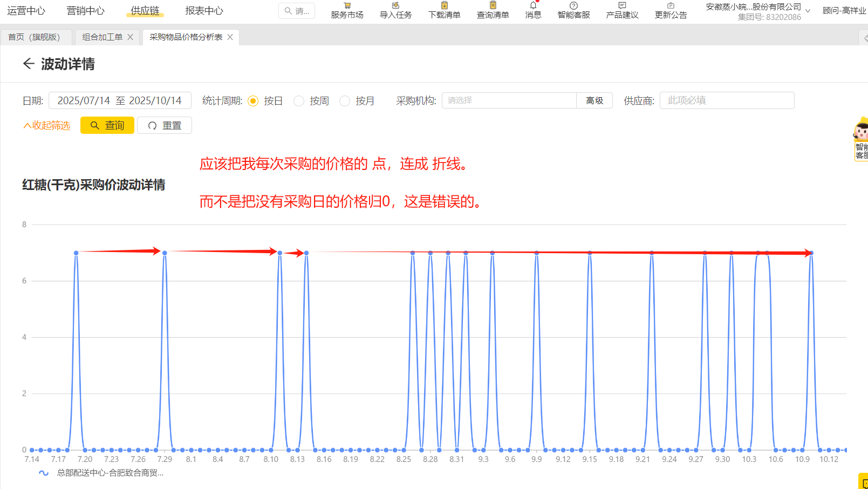Image resolution: width=868 pixels, height=489 pixels.
Task: Expand the company name dropdown chevron
Action: (808, 10)
